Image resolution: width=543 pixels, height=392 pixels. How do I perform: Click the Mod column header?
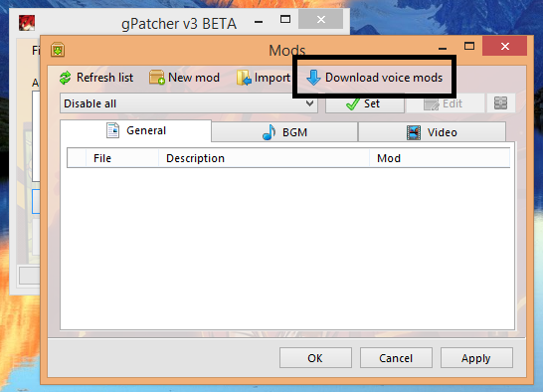(x=440, y=158)
